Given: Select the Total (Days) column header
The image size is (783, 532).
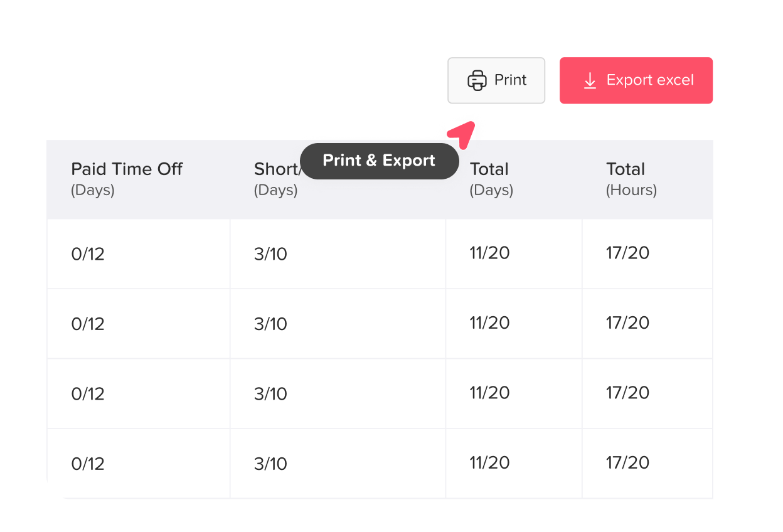Looking at the screenshot, I should click(x=490, y=178).
